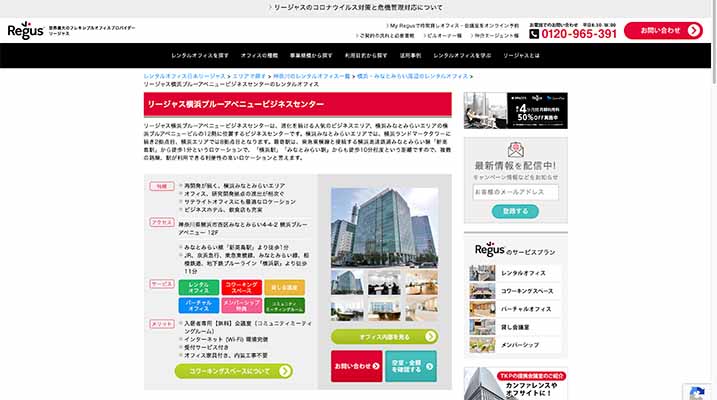Click the TKP conference room banner
717x400 pixels.
(x=516, y=384)
